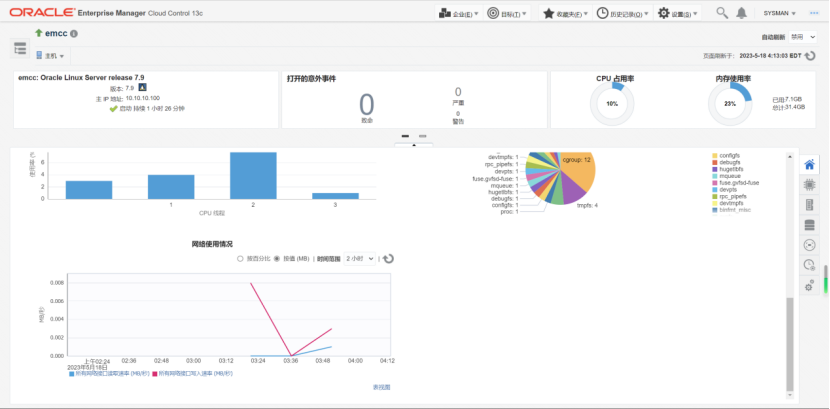The width and height of the screenshot is (830, 409).
Task: Click the vertical scrollbar thumb
Action: 790,343
